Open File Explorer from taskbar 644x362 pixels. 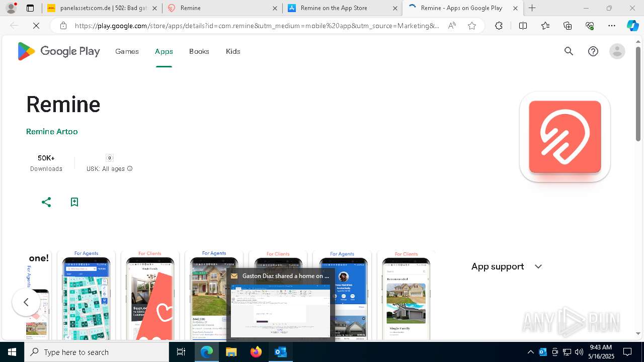tap(231, 352)
